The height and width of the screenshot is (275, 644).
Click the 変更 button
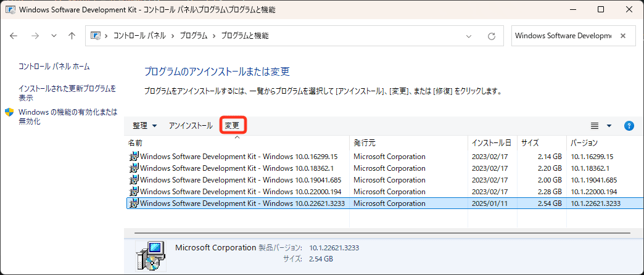click(233, 126)
